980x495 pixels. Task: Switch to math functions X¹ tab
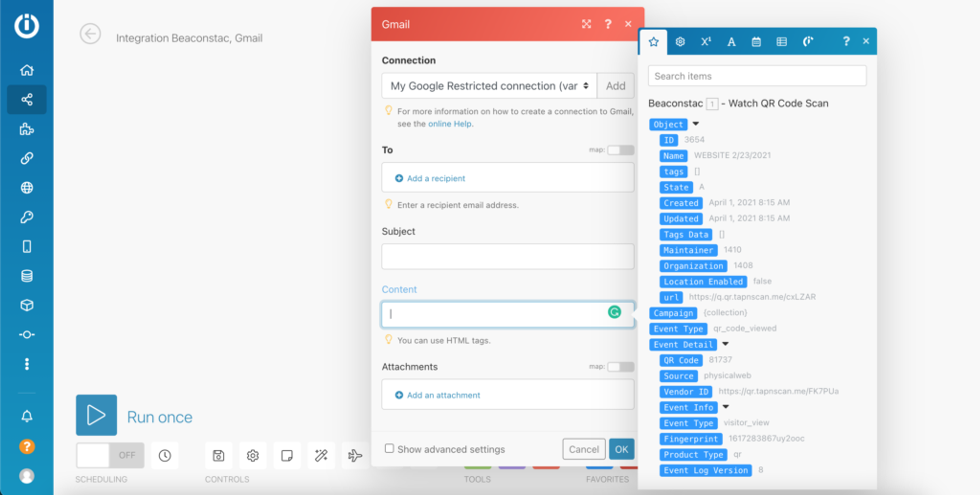(706, 42)
